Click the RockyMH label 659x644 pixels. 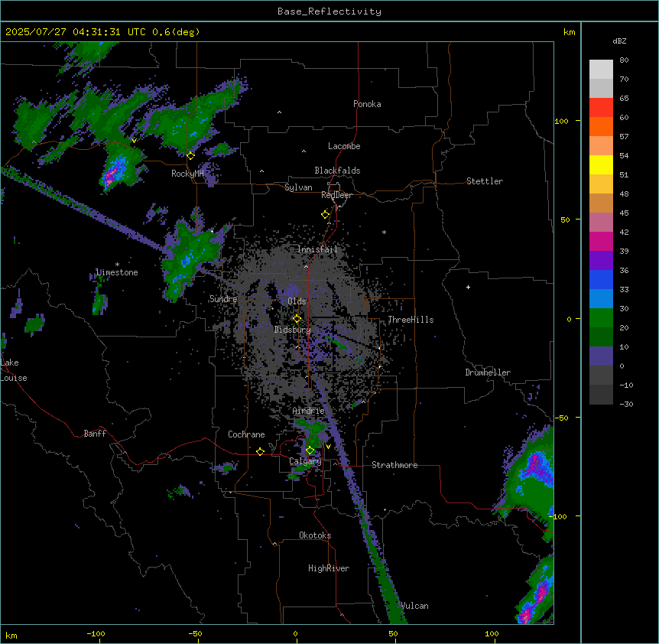(187, 174)
